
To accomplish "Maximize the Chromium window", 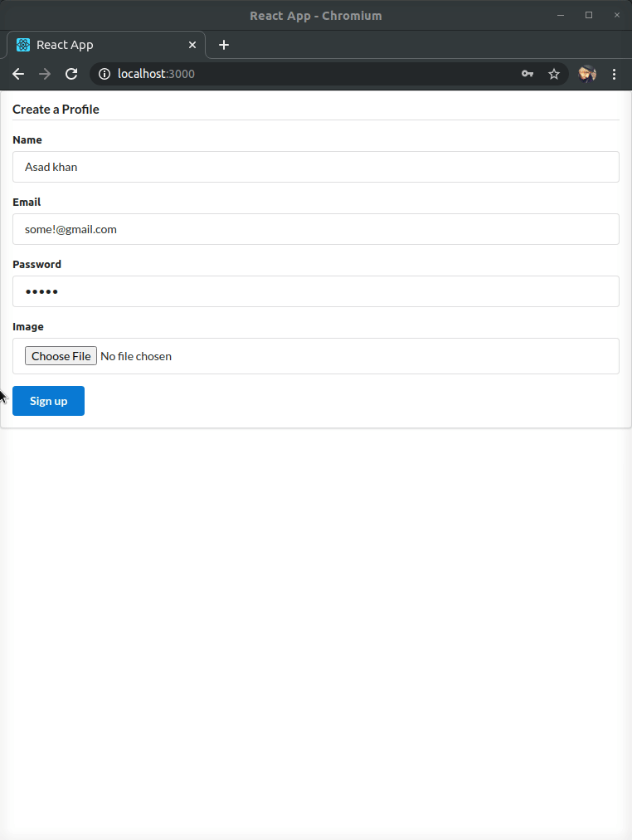I will click(x=589, y=15).
